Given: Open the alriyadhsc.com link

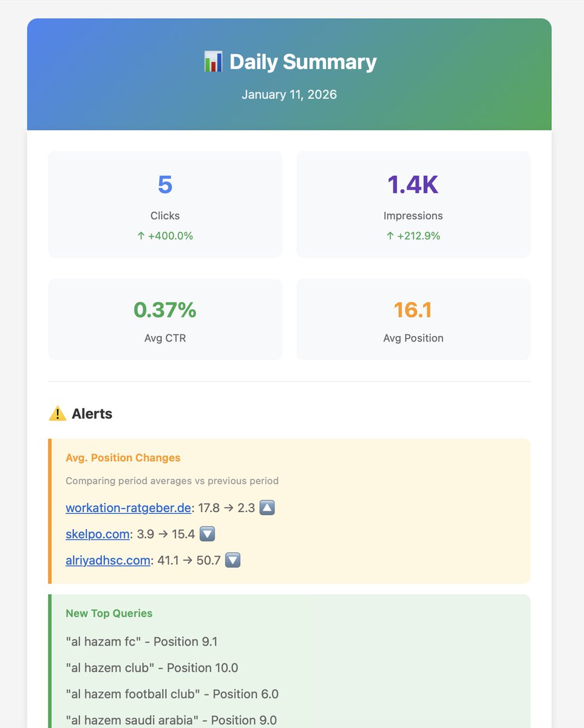Looking at the screenshot, I should (108, 560).
